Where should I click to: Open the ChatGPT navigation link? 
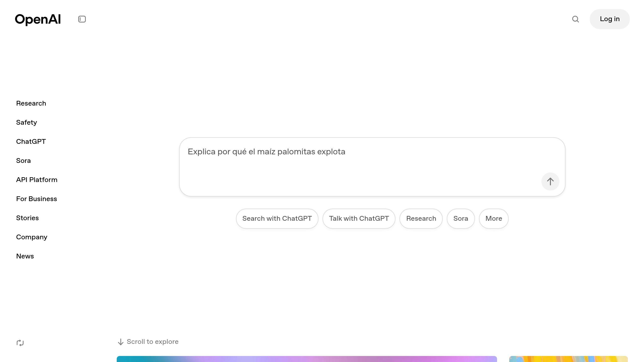31,142
